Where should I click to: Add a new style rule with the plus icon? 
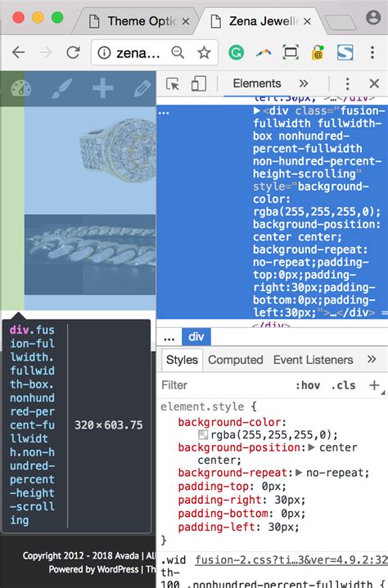374,385
